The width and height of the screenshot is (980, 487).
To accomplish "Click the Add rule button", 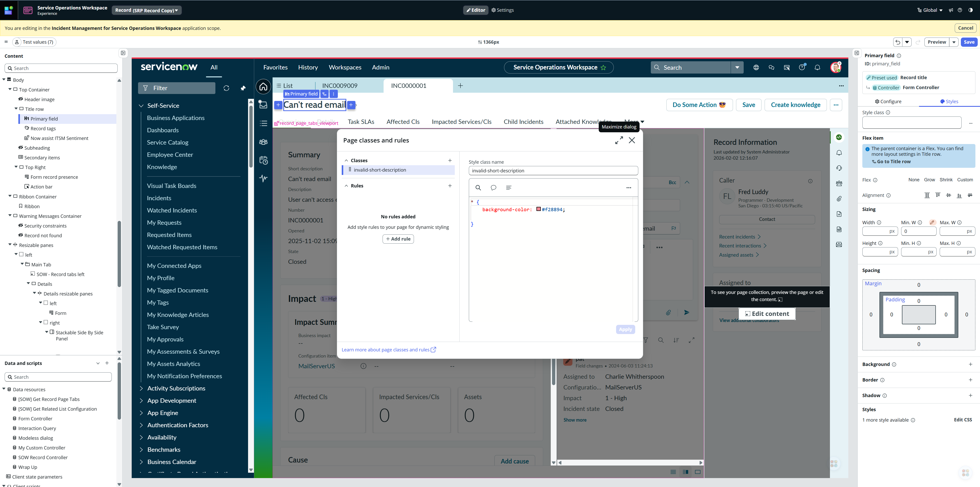I will [x=398, y=239].
